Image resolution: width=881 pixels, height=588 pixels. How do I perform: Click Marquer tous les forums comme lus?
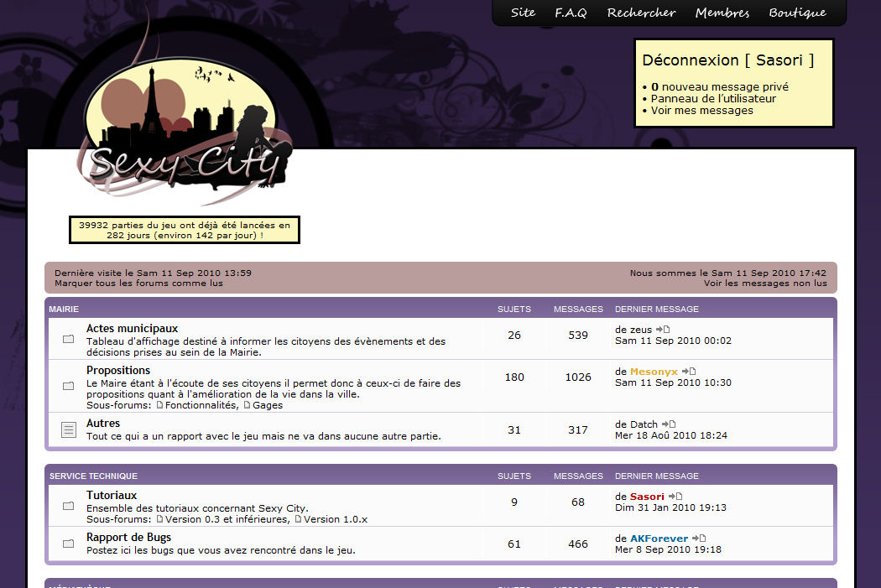(138, 284)
